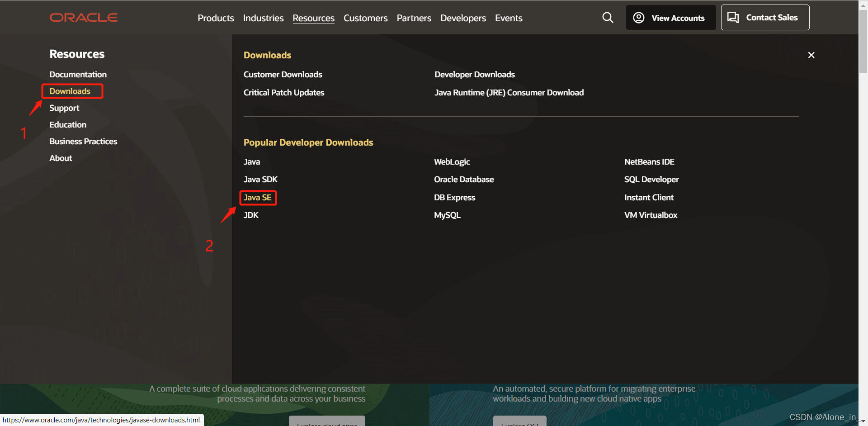The height and width of the screenshot is (426, 868).
Task: Click the vertical scrollbar thumb
Action: coord(863,42)
